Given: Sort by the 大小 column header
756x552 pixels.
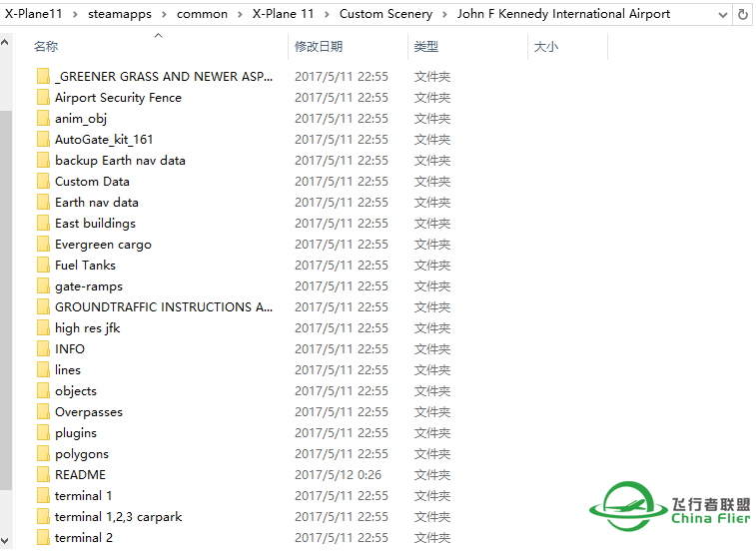Looking at the screenshot, I should pos(546,46).
